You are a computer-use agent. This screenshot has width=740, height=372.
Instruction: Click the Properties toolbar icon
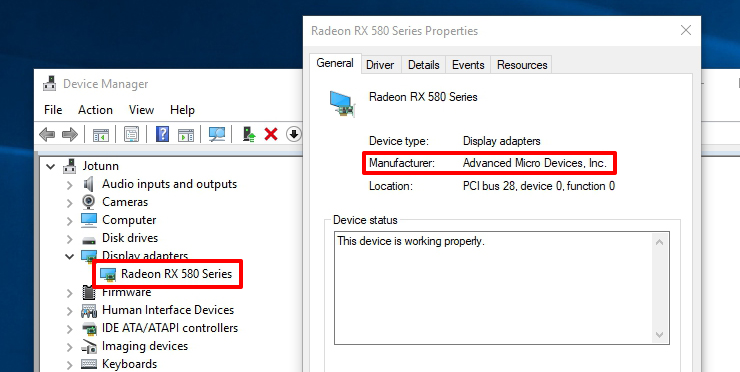coord(131,135)
